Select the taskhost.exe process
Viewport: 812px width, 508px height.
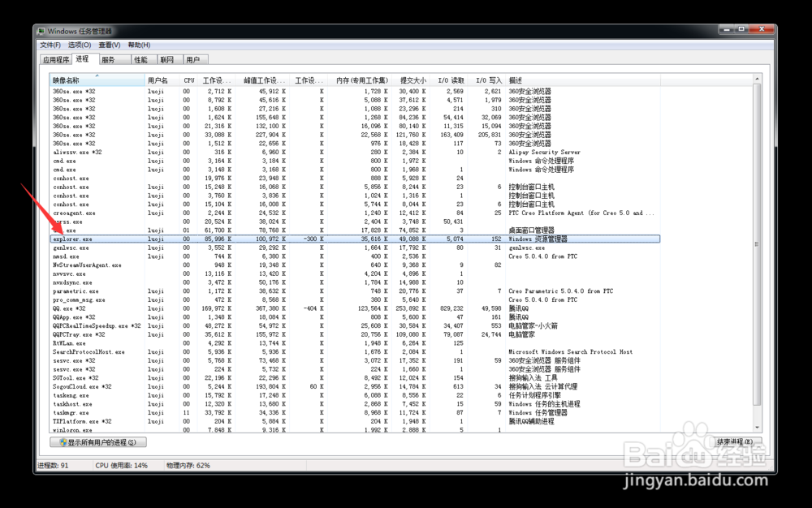pos(72,405)
